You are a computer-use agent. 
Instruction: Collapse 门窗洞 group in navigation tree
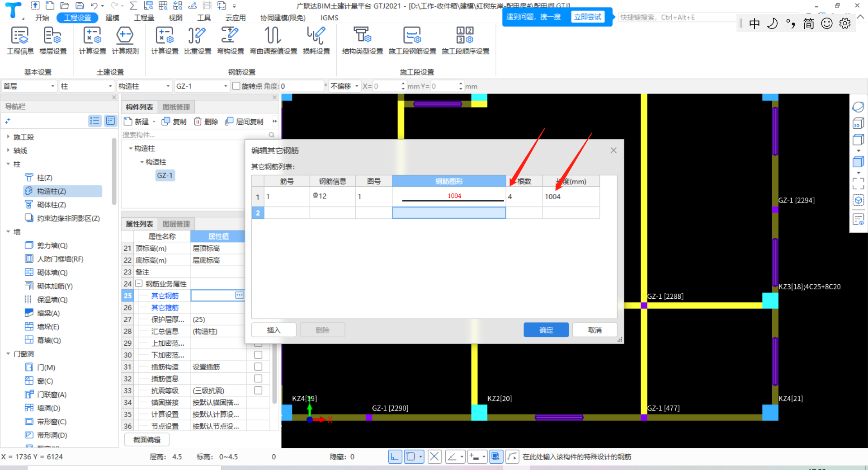point(8,353)
